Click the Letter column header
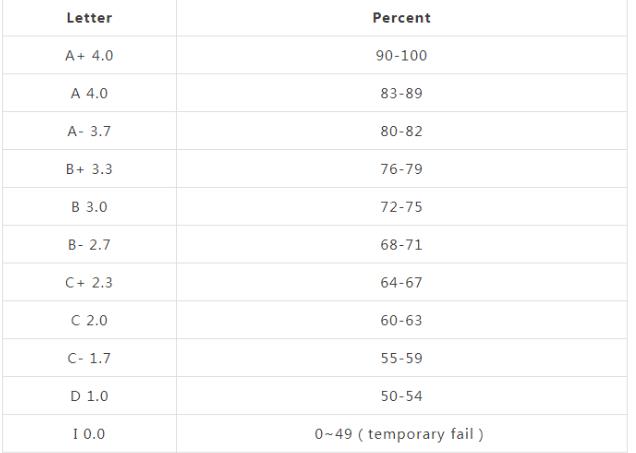636x453 pixels. (x=89, y=18)
